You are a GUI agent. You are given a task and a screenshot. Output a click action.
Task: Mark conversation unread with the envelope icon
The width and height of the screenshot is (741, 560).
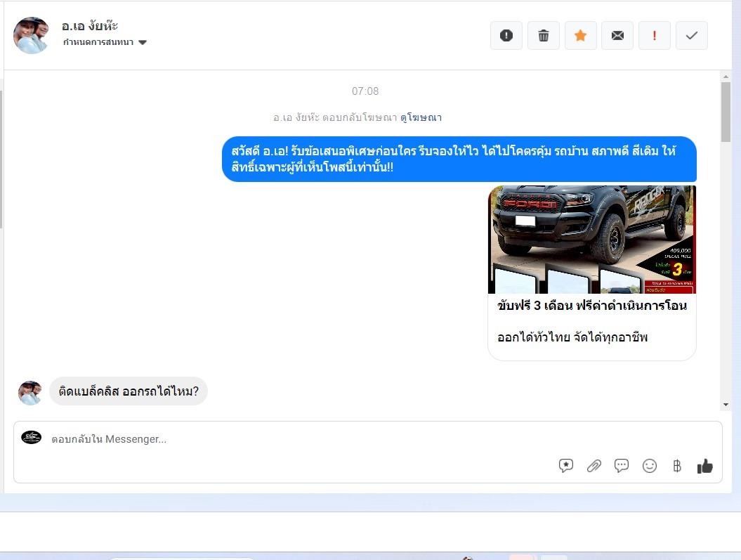tap(617, 36)
